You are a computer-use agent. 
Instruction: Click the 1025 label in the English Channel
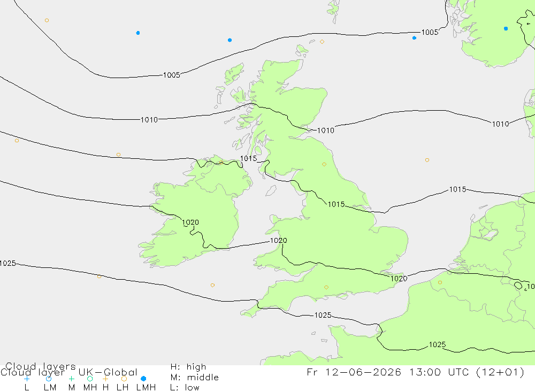323,315
